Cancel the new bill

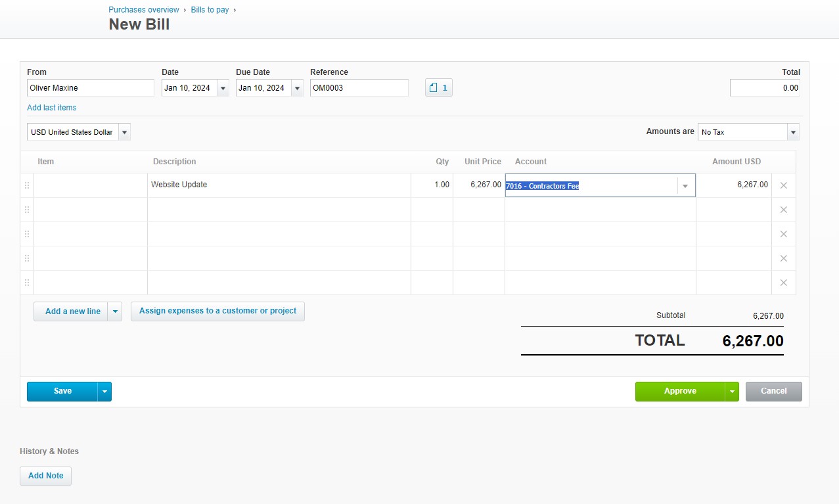pos(774,391)
